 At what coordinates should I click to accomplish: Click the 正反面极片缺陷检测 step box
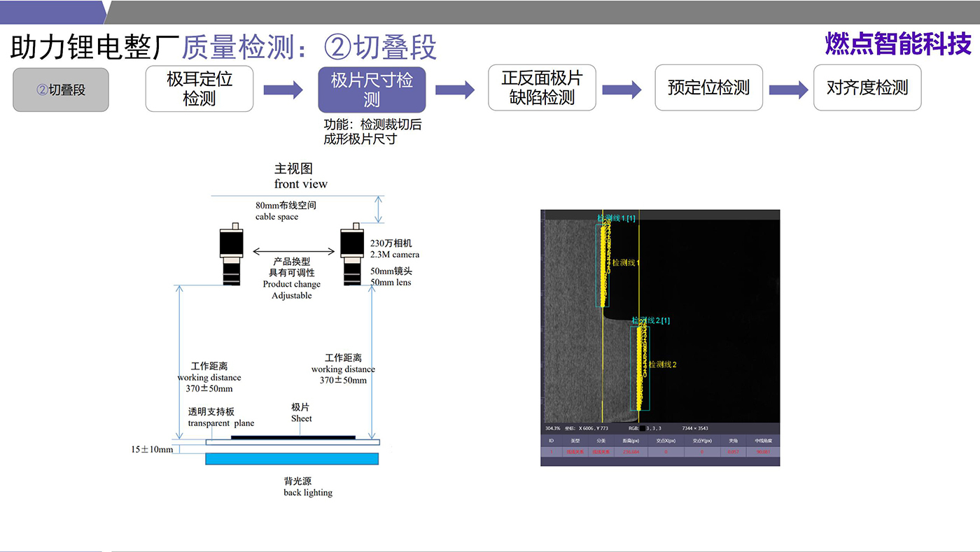point(542,88)
